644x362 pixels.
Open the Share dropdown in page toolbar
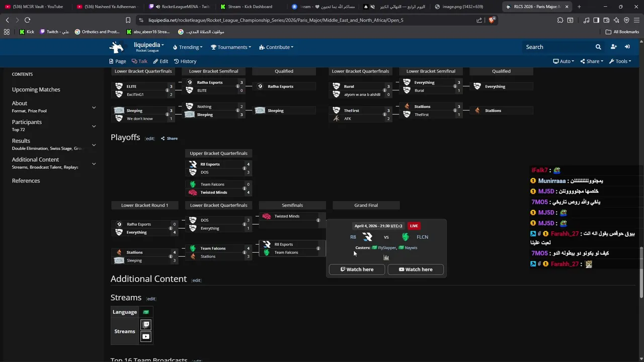point(592,61)
